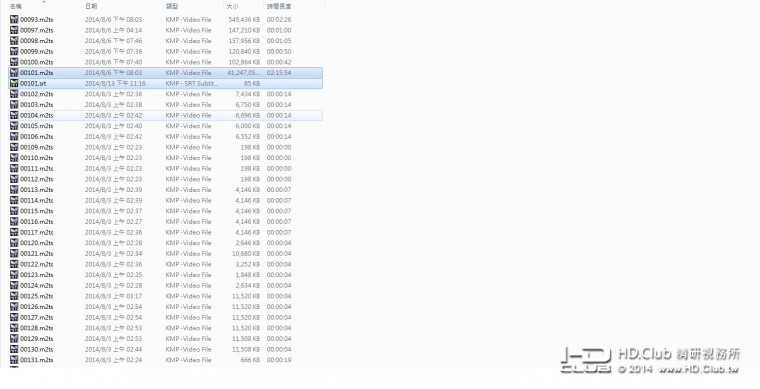The image size is (760, 389).
Task: Click the subtitle icon of 00101.srt
Action: 14,83
